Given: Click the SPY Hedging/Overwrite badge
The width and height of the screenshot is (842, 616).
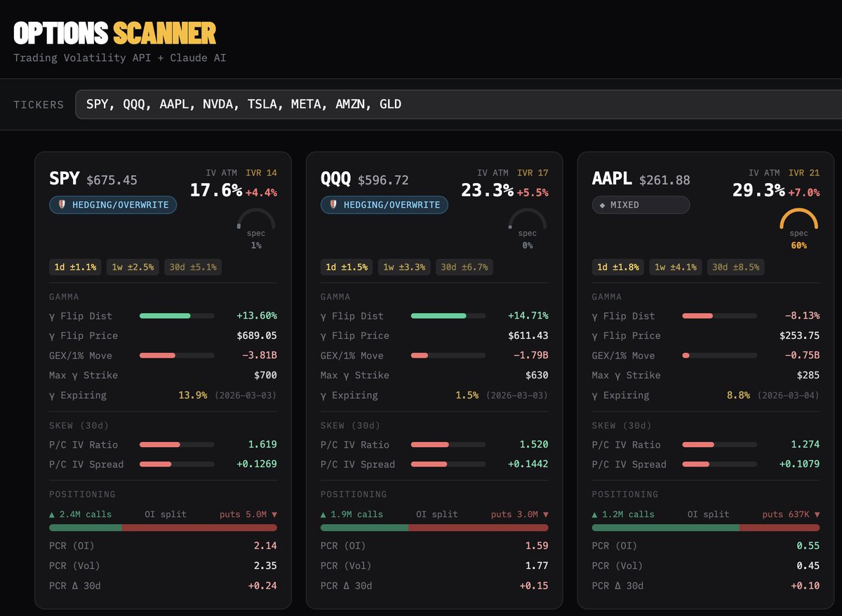Looking at the screenshot, I should point(113,205).
